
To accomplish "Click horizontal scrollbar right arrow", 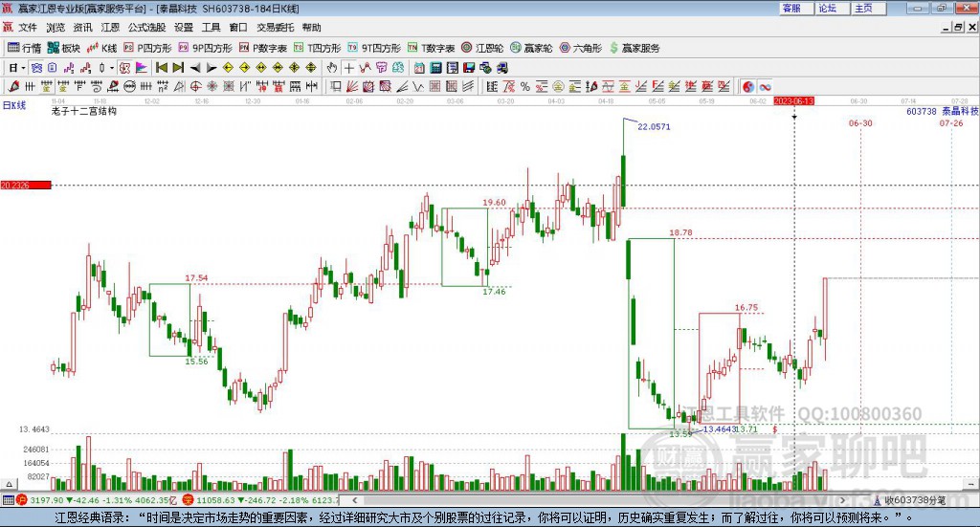I will coord(842,500).
